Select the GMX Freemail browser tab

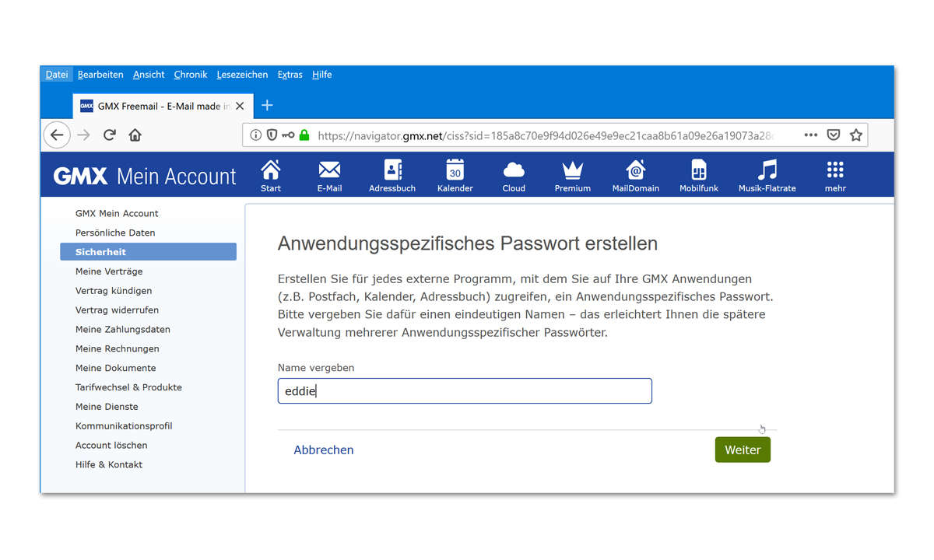(162, 106)
